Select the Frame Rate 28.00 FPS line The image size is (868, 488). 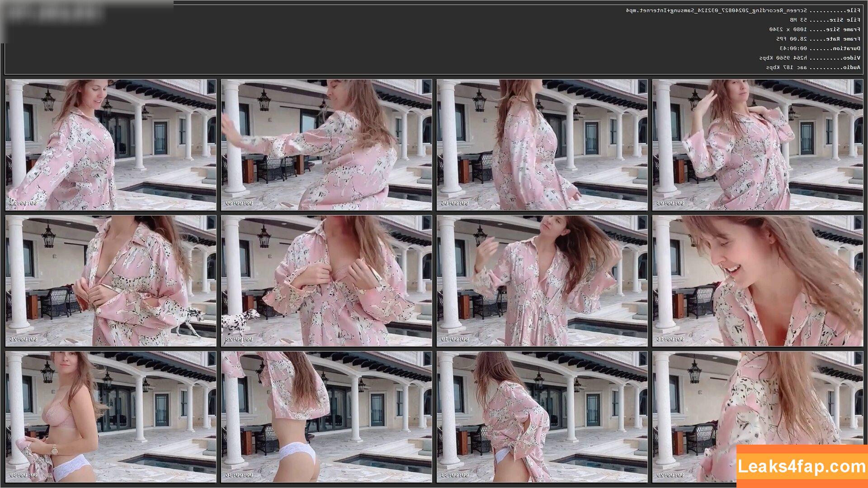pos(818,39)
